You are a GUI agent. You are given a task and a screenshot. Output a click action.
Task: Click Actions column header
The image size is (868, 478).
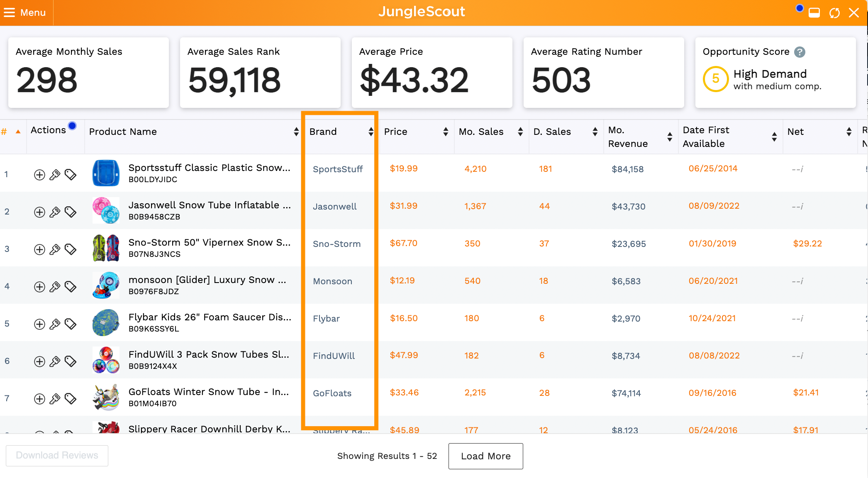[x=48, y=130]
